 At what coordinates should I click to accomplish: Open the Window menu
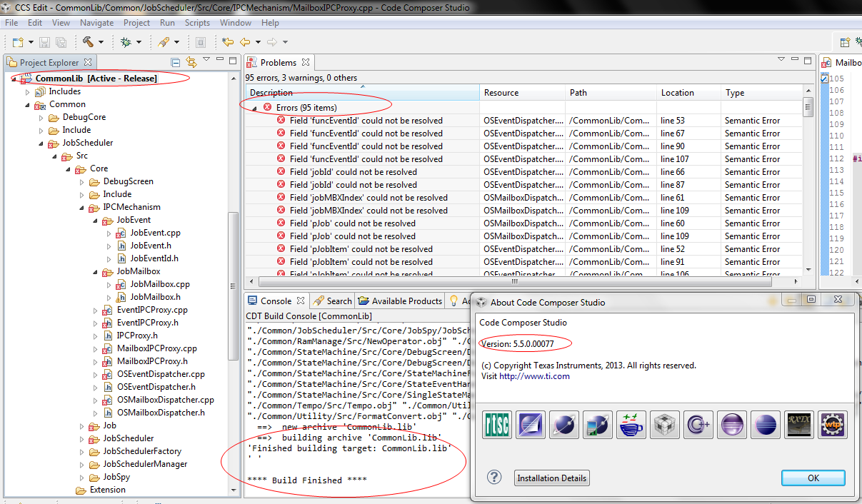pyautogui.click(x=236, y=23)
